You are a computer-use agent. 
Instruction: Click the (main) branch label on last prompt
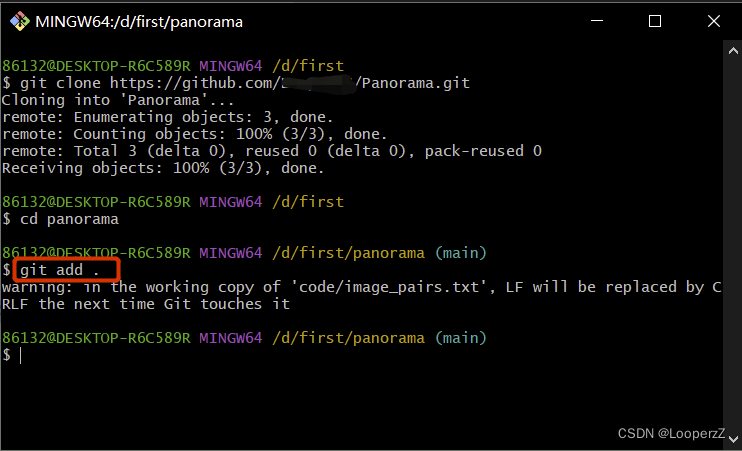(x=460, y=338)
